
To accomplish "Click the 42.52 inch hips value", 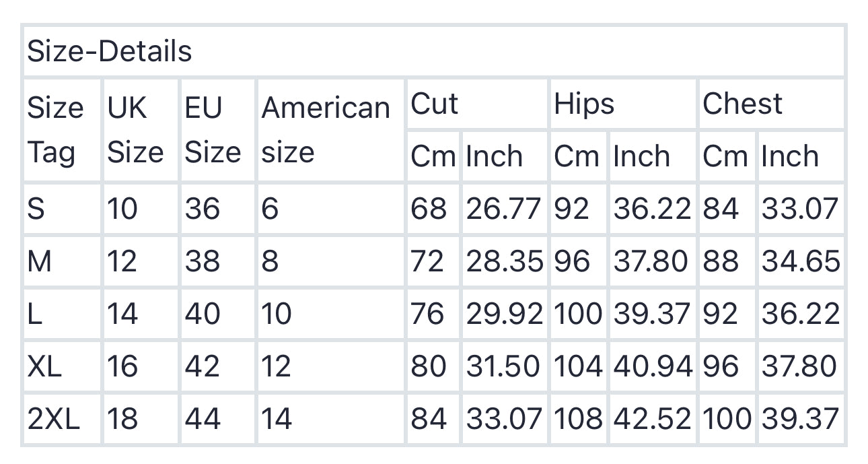I will (x=652, y=419).
